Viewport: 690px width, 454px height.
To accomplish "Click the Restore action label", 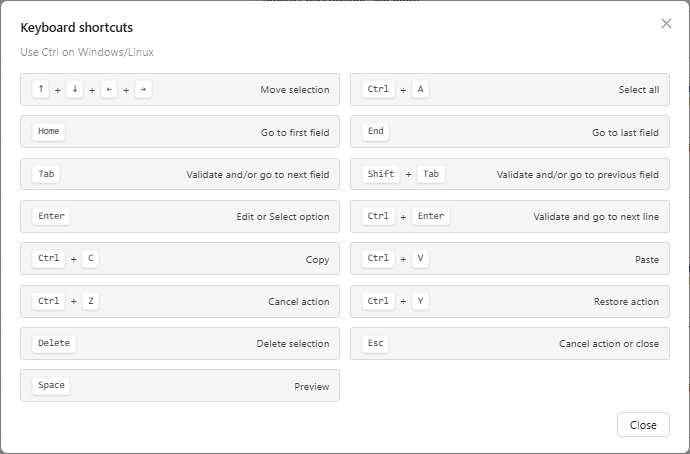I will (626, 302).
